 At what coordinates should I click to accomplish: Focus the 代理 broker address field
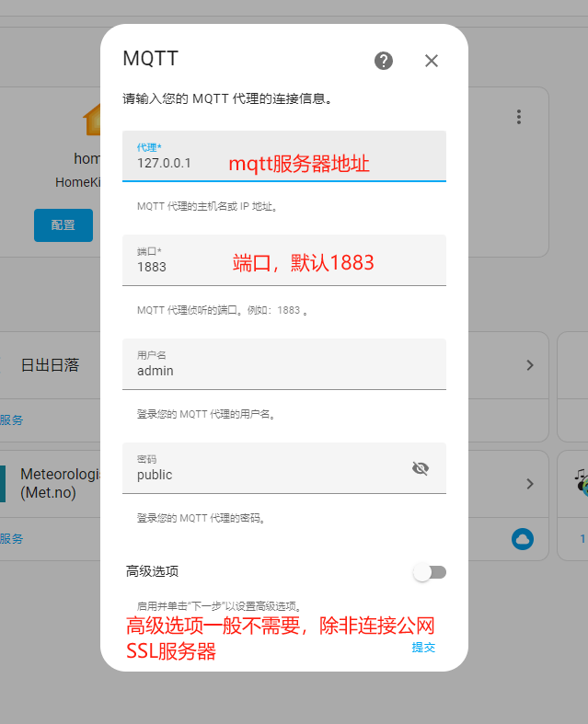[x=283, y=156]
